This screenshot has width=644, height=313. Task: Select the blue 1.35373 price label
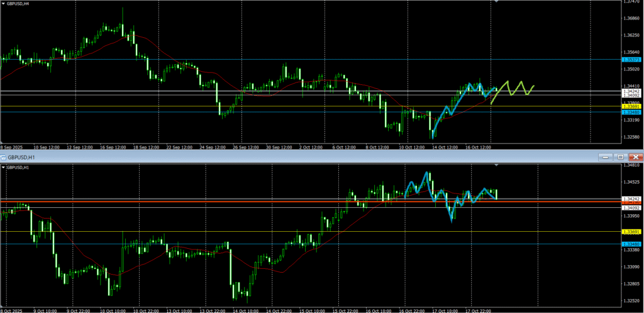[x=631, y=59]
